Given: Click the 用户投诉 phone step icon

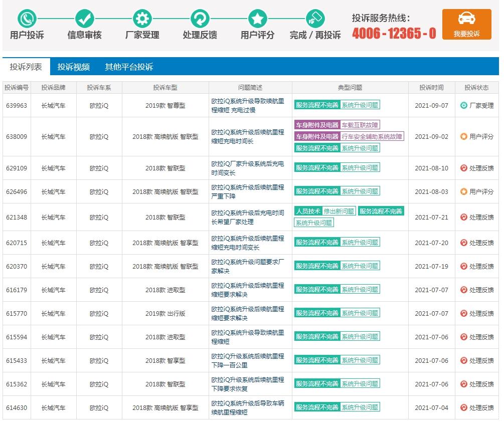Looking at the screenshot, I should pos(27,19).
